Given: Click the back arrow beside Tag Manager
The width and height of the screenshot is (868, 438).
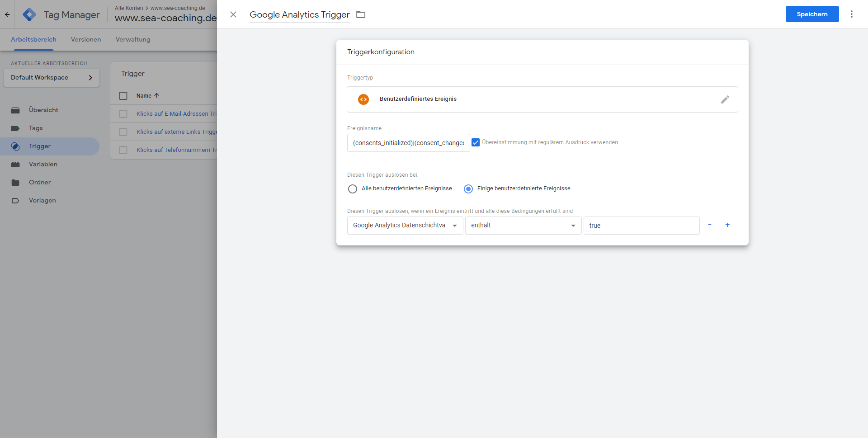Looking at the screenshot, I should coord(7,14).
